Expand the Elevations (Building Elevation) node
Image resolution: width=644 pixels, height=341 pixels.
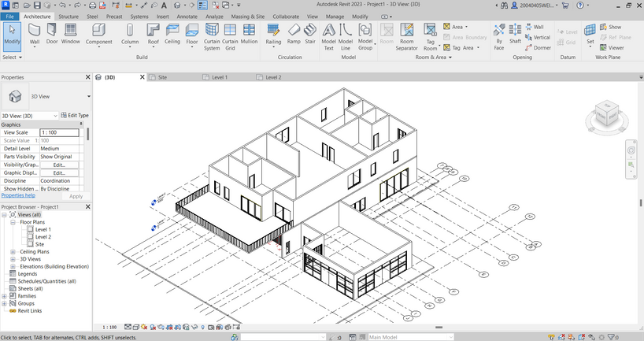click(13, 266)
